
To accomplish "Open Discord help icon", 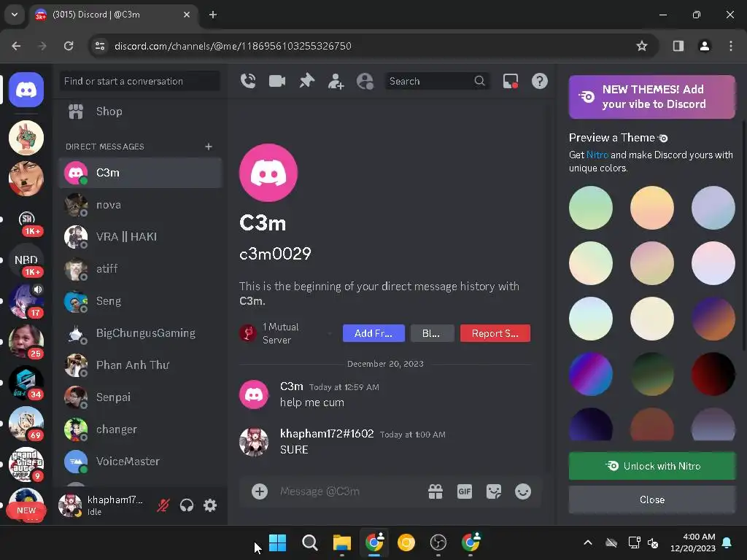I will coord(540,81).
